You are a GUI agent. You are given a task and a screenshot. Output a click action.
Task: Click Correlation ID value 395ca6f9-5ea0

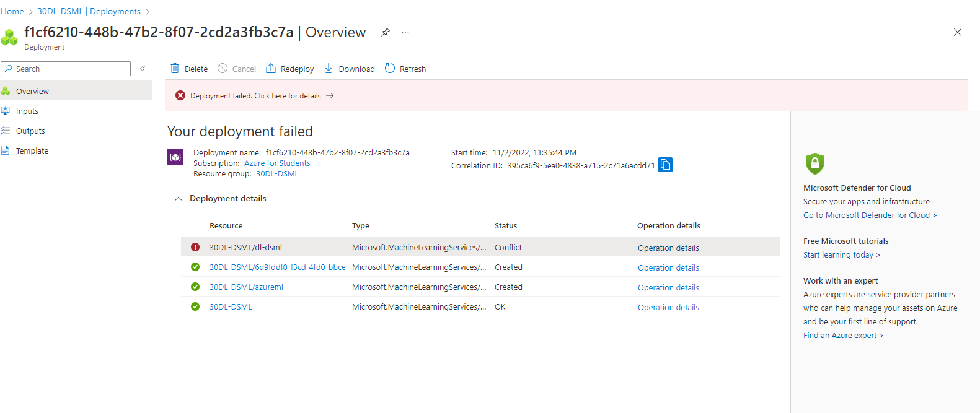pyautogui.click(x=581, y=165)
